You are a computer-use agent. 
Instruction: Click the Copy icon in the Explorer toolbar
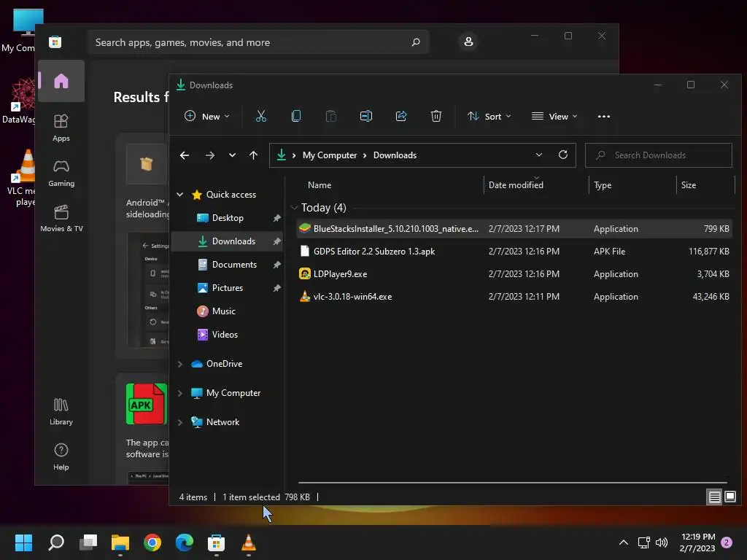click(296, 116)
